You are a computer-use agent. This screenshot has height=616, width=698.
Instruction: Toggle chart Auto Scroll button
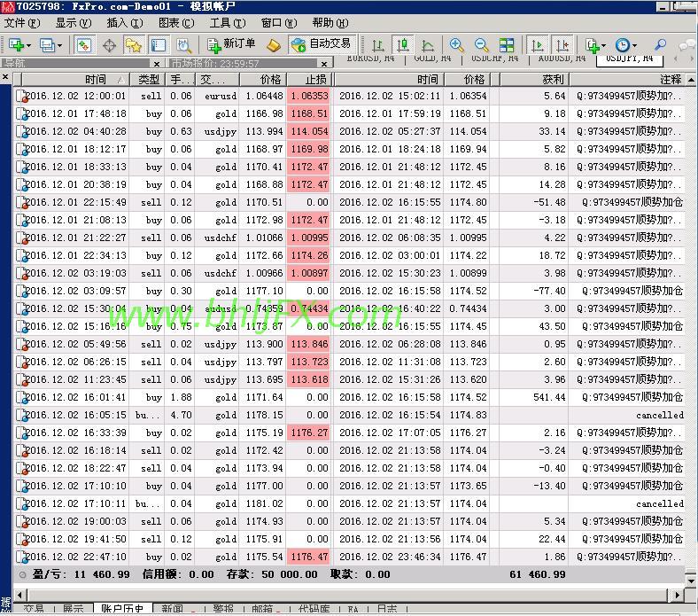[x=538, y=45]
